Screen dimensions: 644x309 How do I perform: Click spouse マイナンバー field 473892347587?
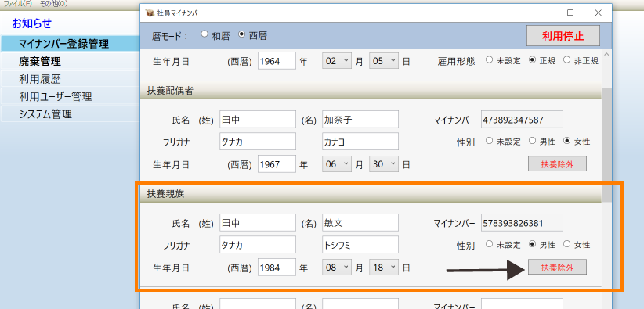pos(522,120)
